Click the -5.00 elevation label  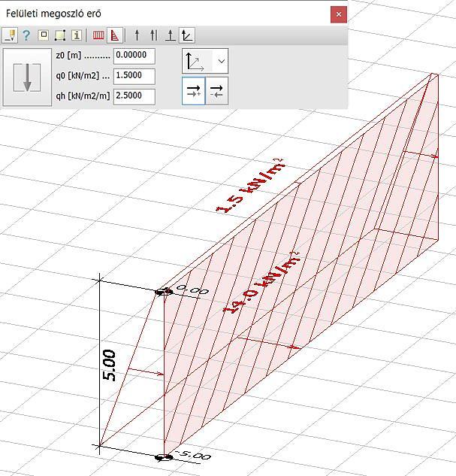click(193, 454)
